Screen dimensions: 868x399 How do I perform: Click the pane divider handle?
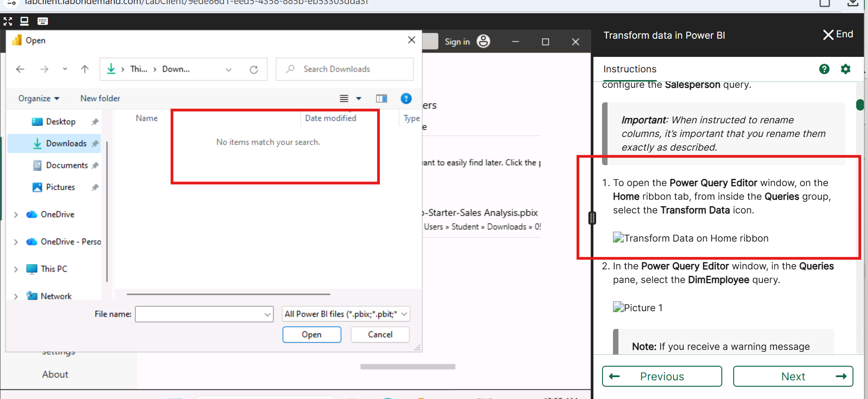(x=592, y=218)
